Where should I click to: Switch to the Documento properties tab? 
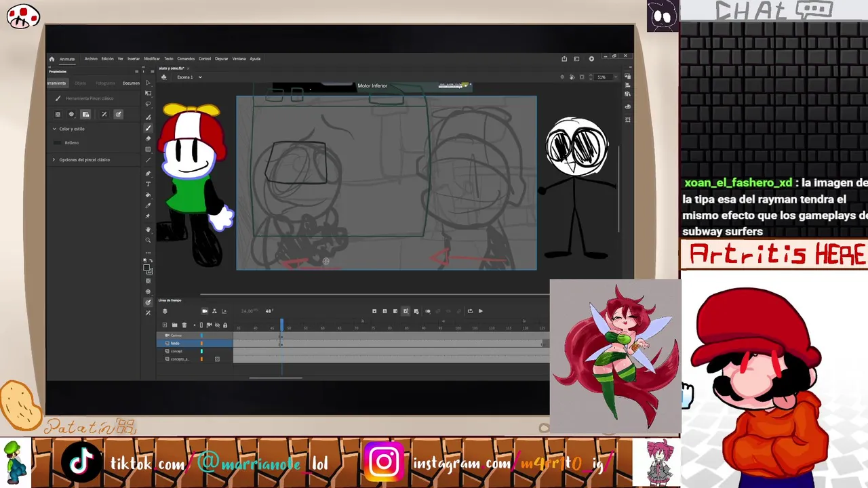(x=131, y=83)
